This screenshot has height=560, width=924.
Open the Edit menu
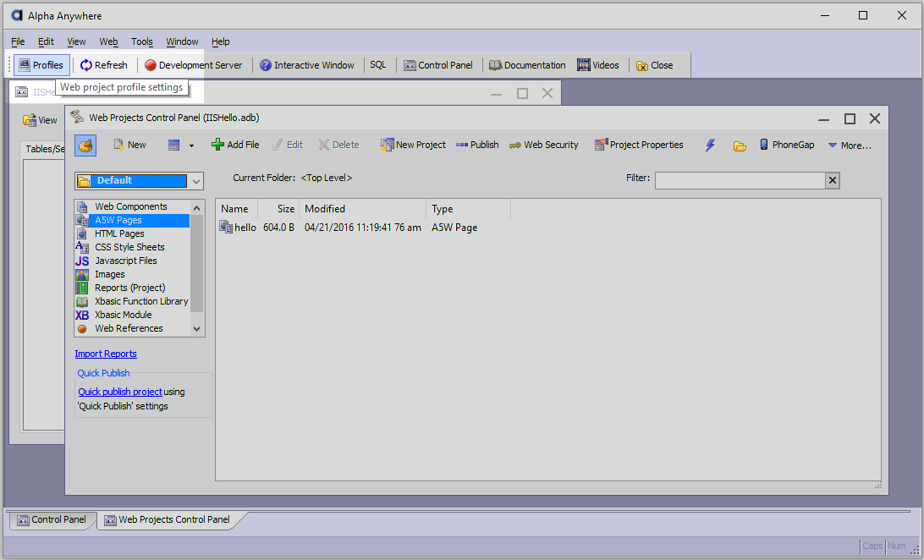46,41
